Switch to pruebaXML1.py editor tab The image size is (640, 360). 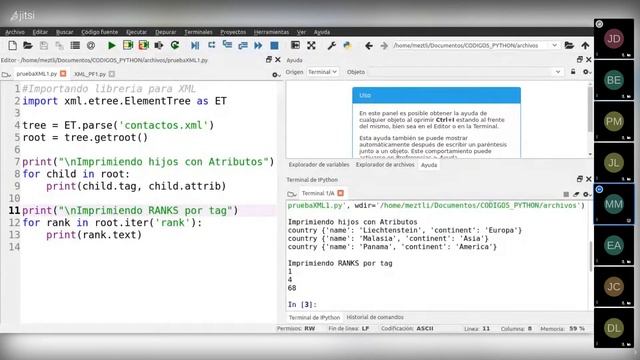point(37,74)
